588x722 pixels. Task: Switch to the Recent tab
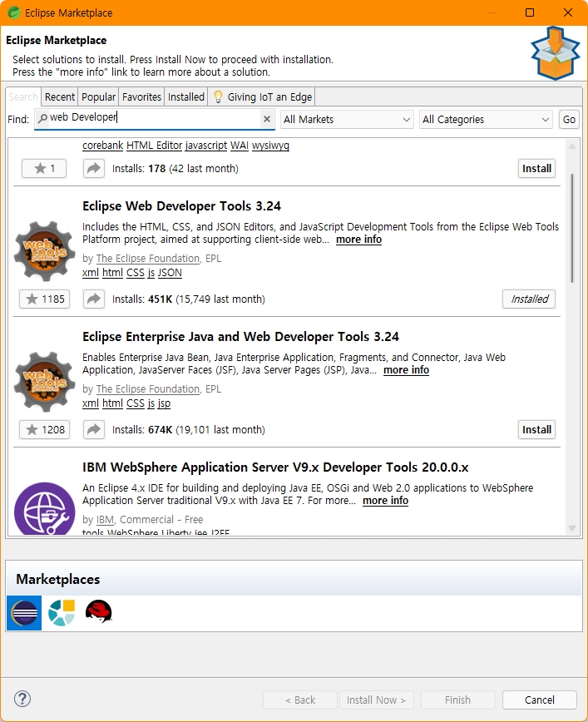tap(59, 96)
